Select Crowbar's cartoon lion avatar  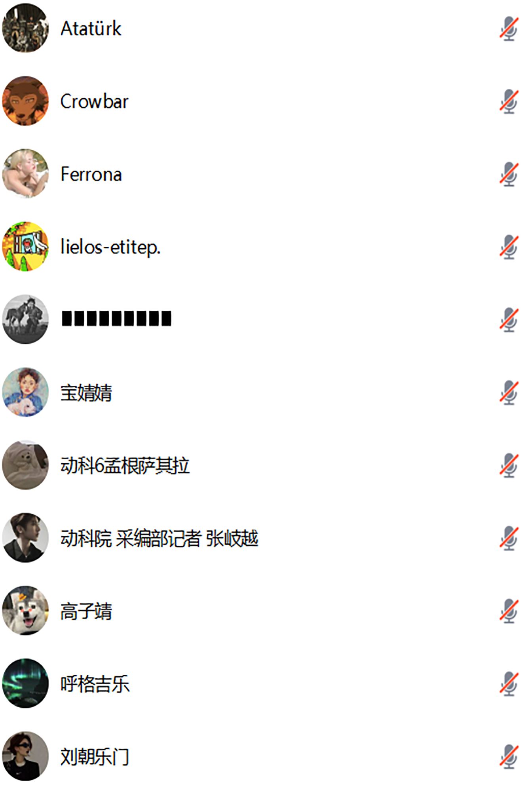[25, 101]
